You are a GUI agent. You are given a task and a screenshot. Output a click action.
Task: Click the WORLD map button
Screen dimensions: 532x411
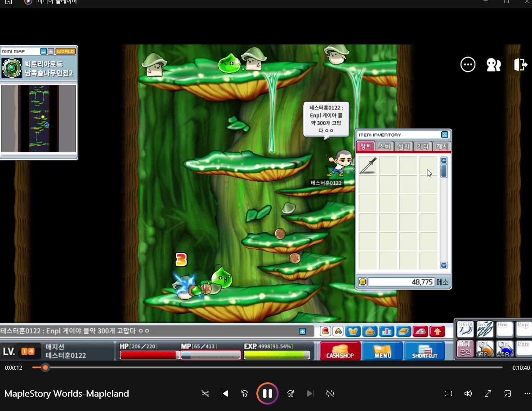(x=66, y=51)
